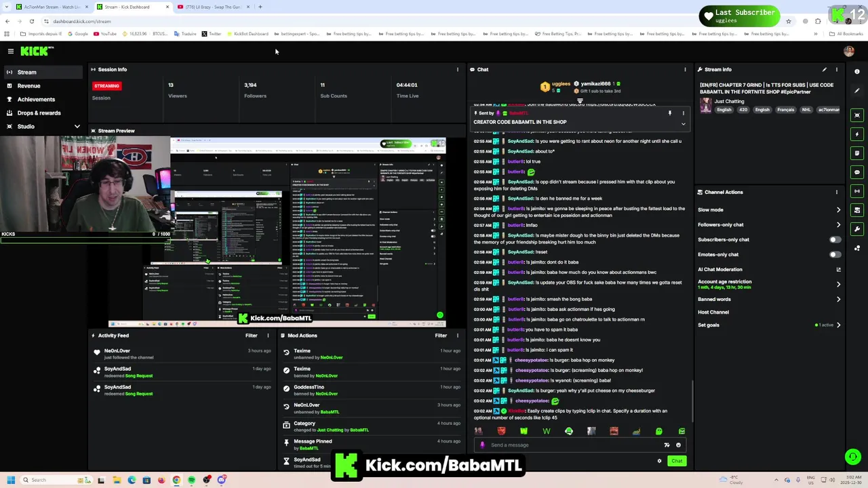Edit stream info with pencil icon
This screenshot has height=488, width=868.
point(825,69)
